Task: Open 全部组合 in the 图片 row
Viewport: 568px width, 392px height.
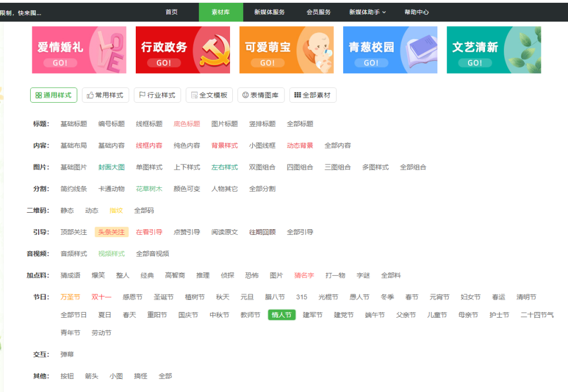Action: [x=413, y=167]
